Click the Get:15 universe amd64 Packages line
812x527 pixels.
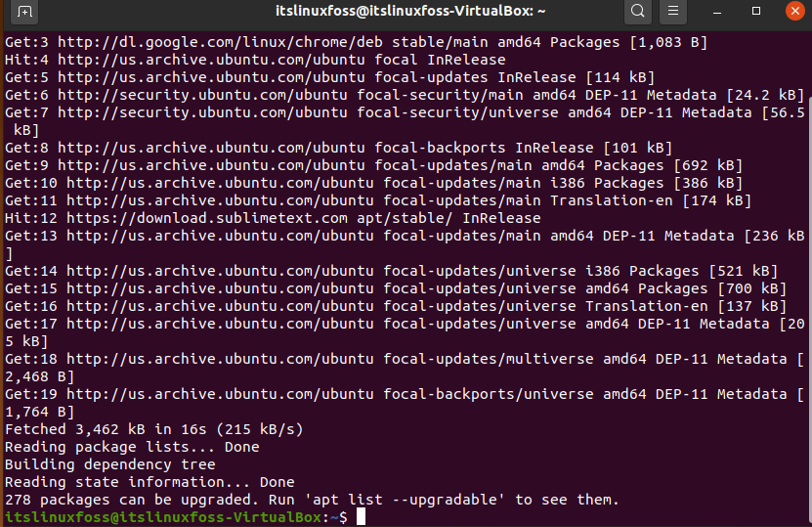click(396, 289)
